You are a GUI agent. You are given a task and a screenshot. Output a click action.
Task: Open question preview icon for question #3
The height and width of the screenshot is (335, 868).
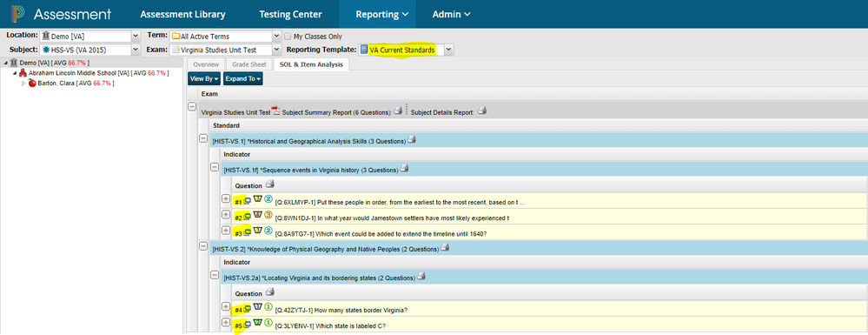[248, 231]
